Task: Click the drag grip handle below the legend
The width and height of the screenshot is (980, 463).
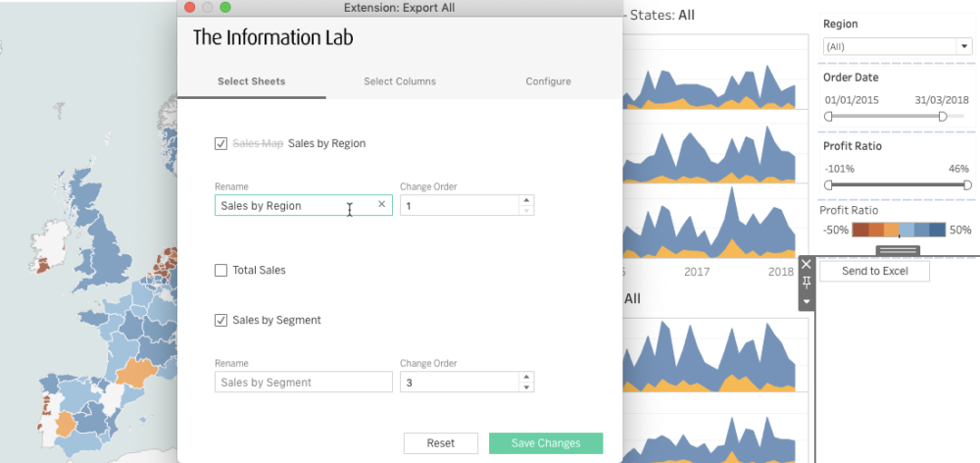Action: [898, 250]
